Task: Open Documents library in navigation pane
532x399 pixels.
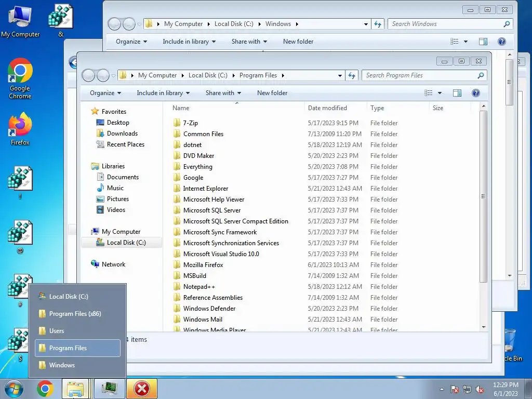Action: point(123,177)
